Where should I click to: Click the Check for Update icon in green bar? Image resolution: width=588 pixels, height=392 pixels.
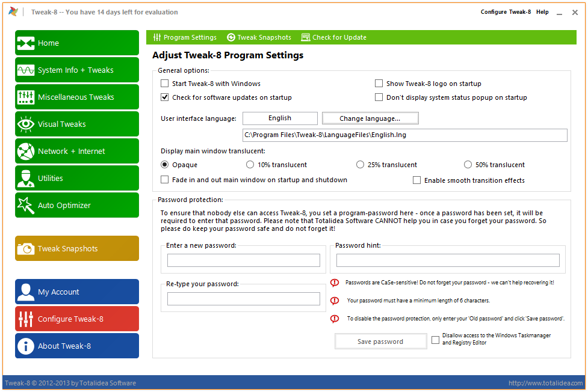tap(306, 37)
